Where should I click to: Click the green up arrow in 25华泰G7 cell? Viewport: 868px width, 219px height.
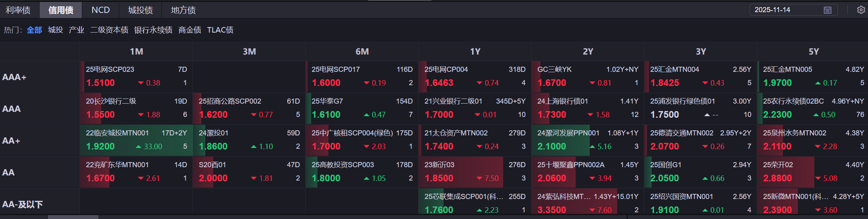coord(366,115)
